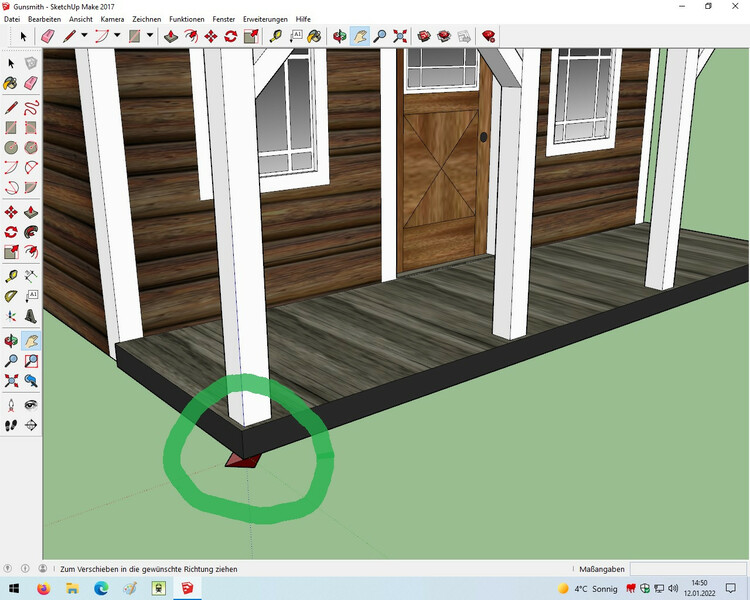Viewport: 750px width, 600px height.
Task: Choose the Protractor tool
Action: pos(11,296)
